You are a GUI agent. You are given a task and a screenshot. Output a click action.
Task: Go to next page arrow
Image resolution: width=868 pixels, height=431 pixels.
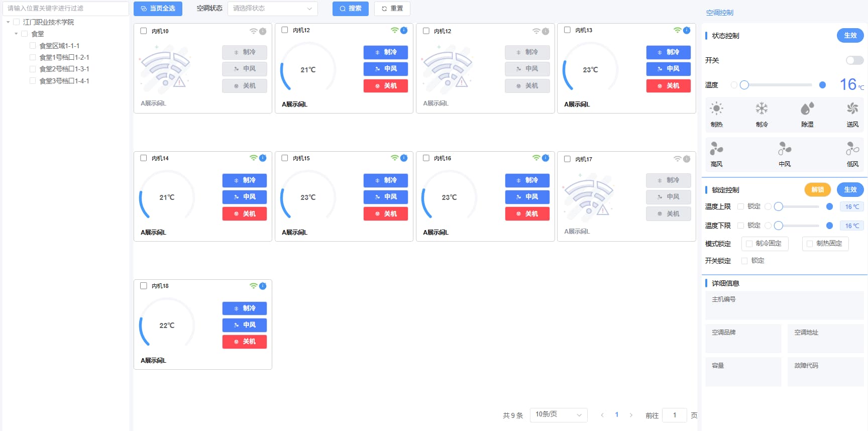click(631, 415)
